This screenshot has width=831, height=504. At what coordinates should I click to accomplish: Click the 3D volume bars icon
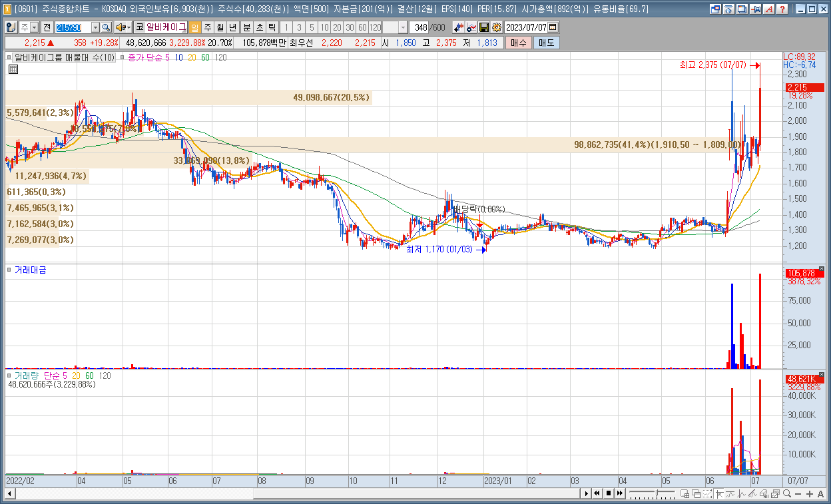(x=764, y=493)
